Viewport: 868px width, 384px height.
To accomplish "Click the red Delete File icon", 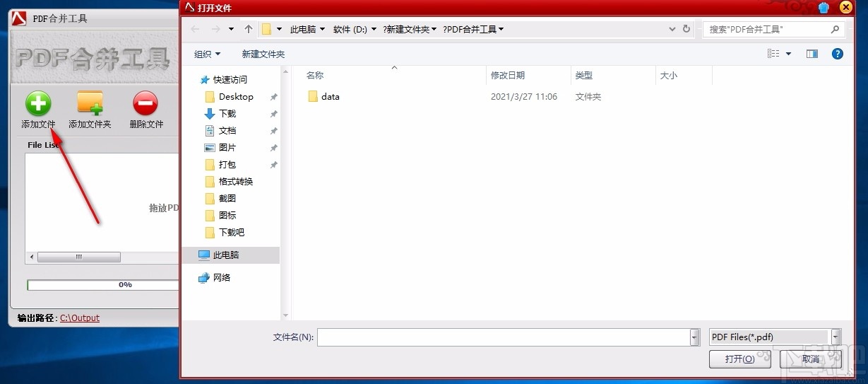I will point(145,103).
